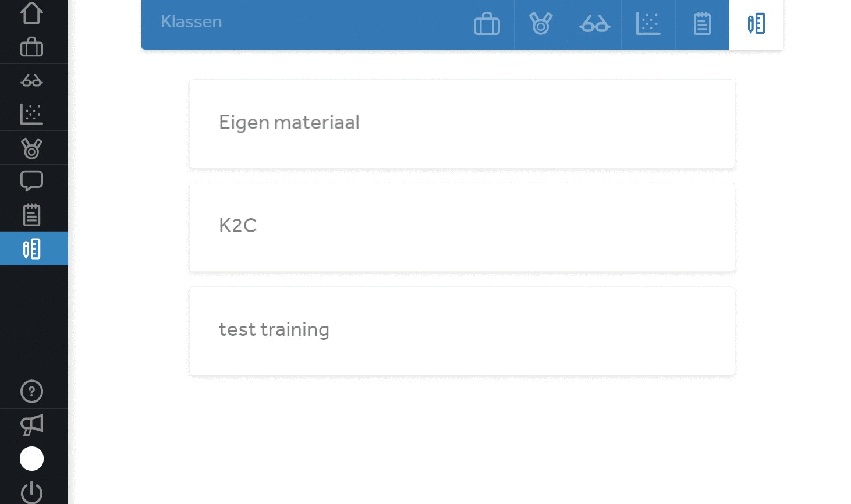Log out using the power icon
The width and height of the screenshot is (851, 504).
pos(31,492)
